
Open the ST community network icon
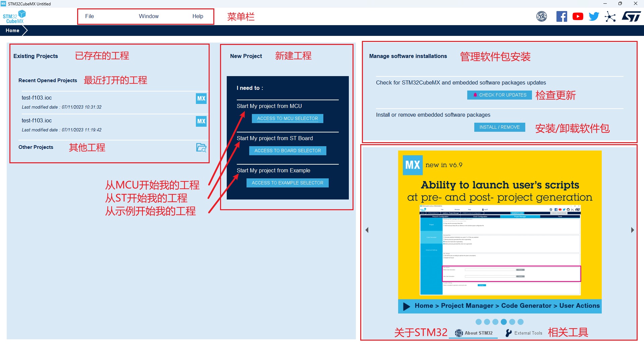click(610, 16)
